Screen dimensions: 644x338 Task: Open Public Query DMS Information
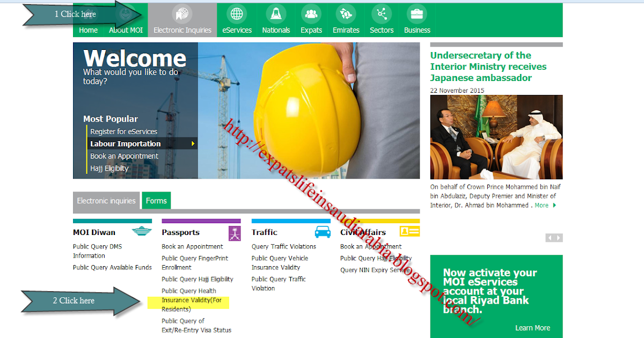click(98, 251)
